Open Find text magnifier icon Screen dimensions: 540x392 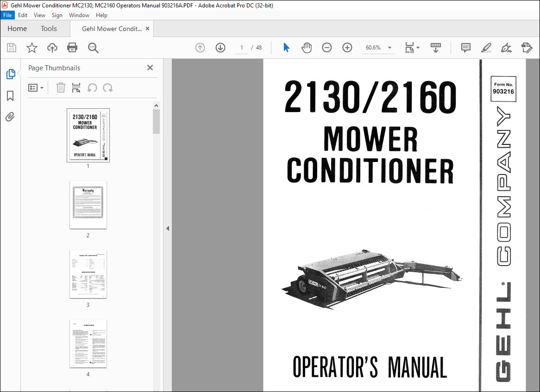tap(93, 48)
